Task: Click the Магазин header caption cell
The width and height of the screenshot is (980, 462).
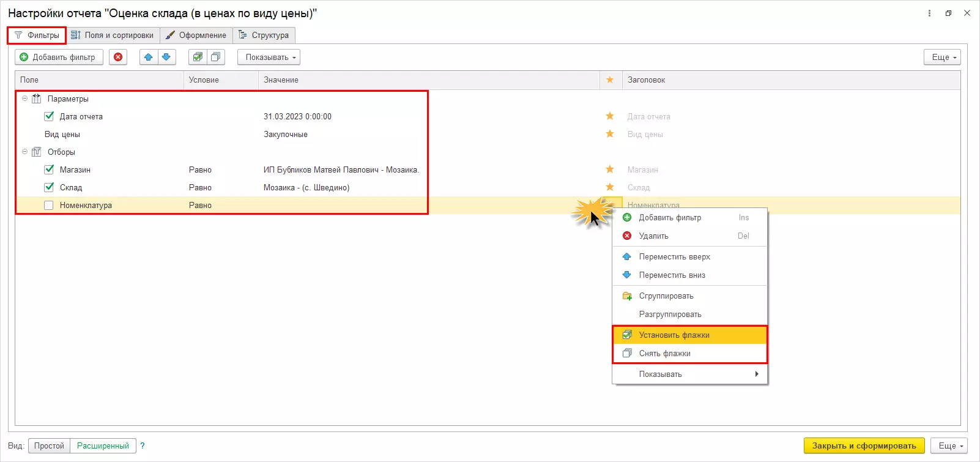Action: (x=642, y=170)
